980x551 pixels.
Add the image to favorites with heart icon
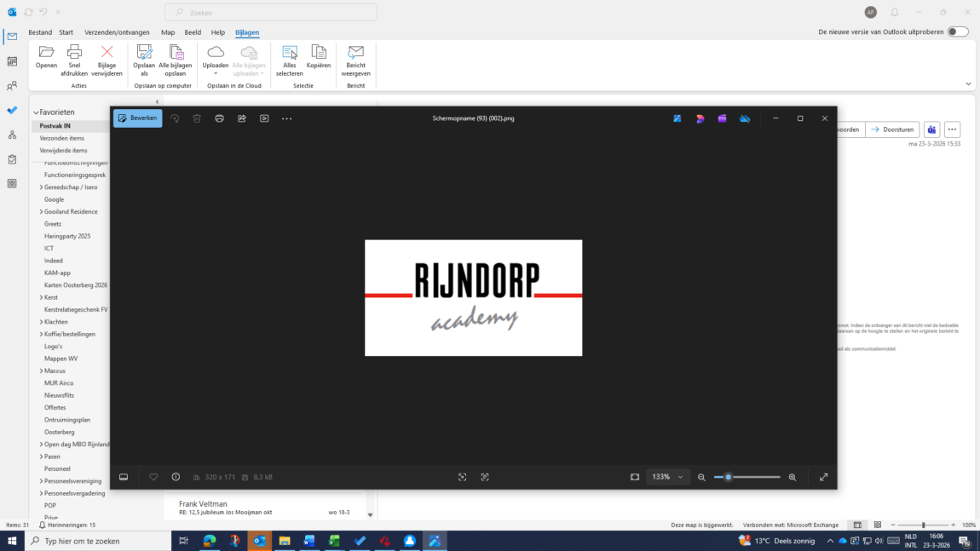pos(153,477)
